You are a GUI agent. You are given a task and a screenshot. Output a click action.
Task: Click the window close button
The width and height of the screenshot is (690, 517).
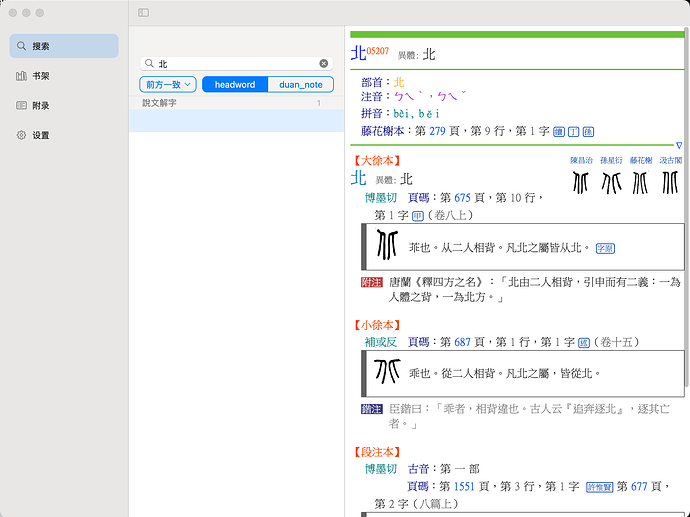point(13,13)
